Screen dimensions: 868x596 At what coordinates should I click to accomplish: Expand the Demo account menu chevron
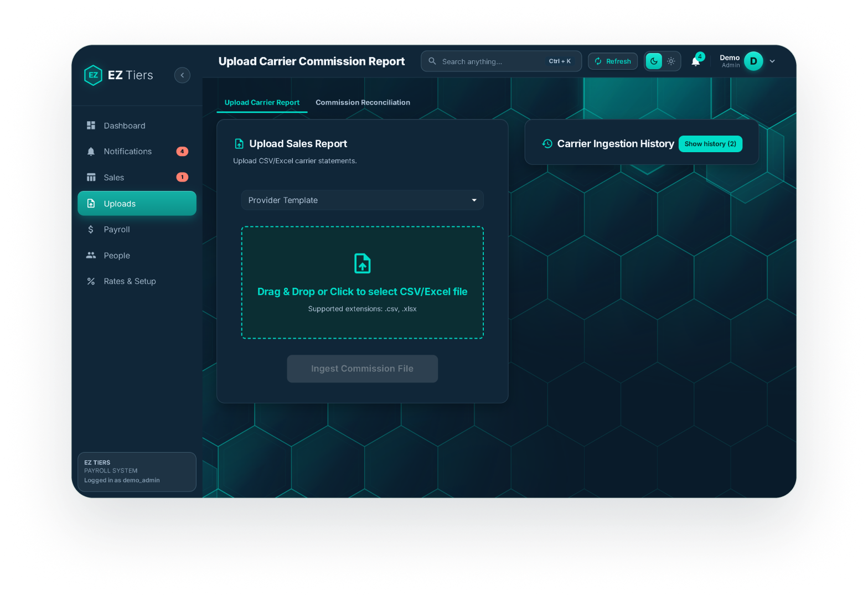click(772, 61)
